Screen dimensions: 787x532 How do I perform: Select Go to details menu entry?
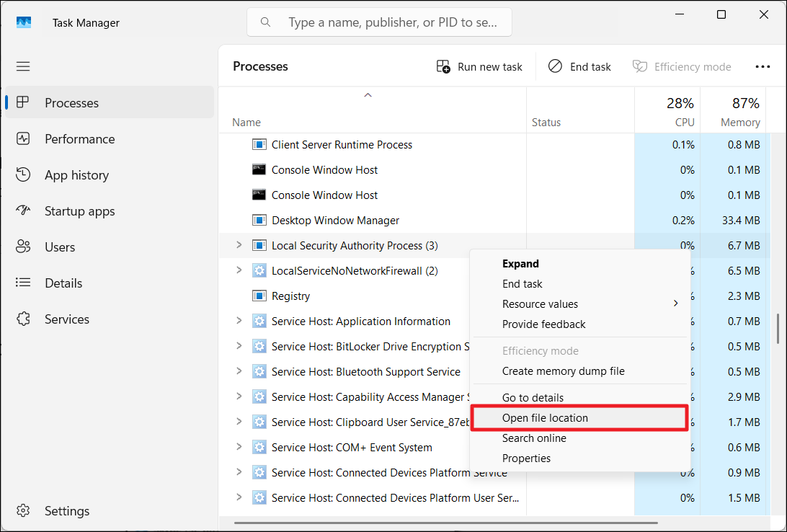coord(533,398)
